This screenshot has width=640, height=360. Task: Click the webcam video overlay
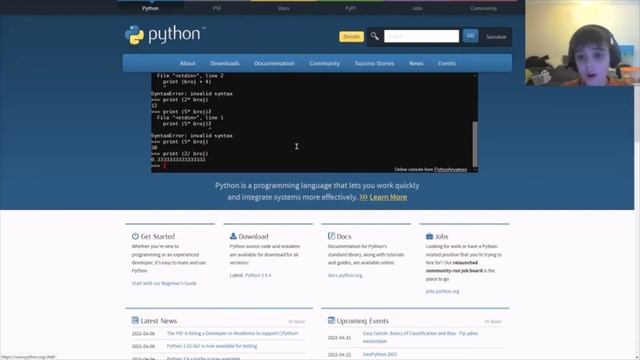[582, 42]
